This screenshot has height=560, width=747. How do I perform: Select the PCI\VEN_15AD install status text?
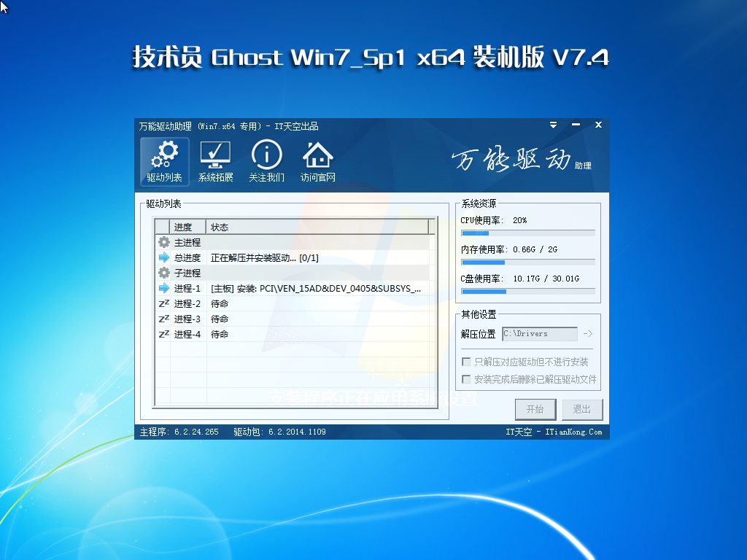pyautogui.click(x=316, y=288)
